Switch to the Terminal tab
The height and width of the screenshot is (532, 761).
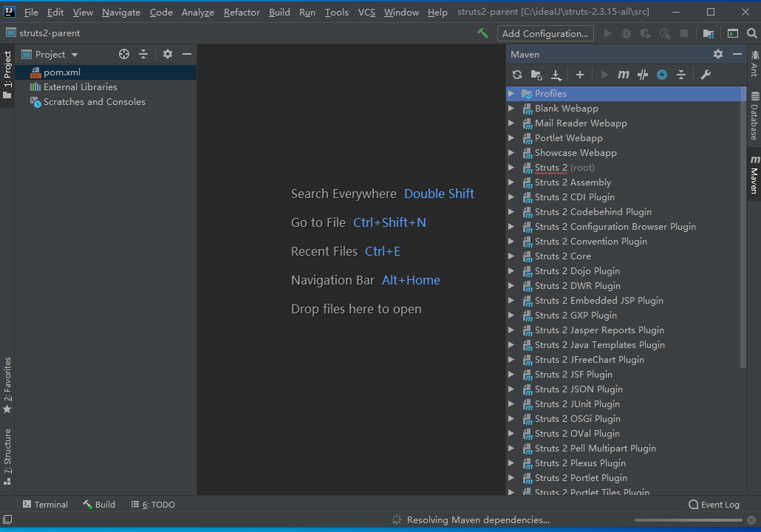pos(45,505)
